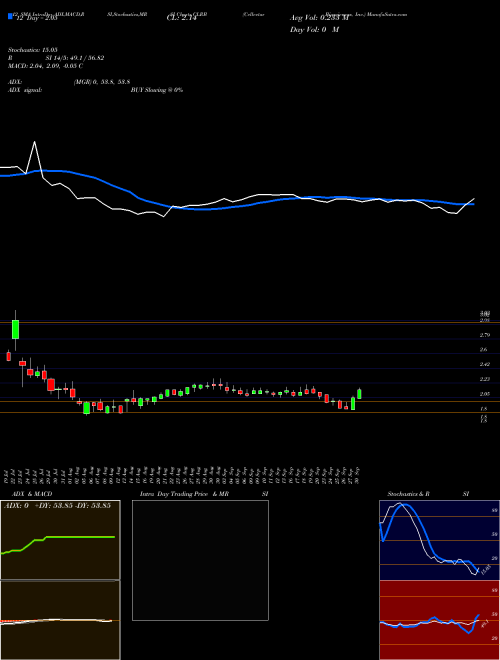Click the 2.79 price axis label
Screen dimensions: 500x660
(485, 335)
